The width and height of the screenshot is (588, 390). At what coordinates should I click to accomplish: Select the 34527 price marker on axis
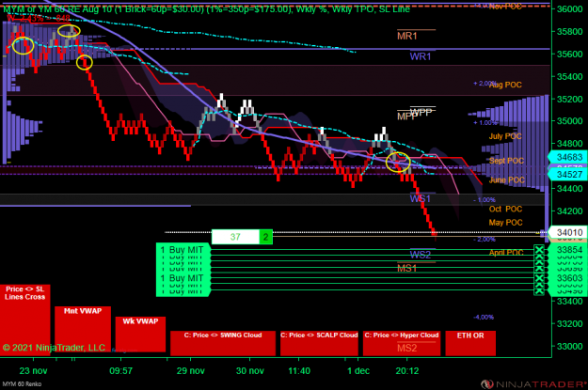tap(567, 175)
